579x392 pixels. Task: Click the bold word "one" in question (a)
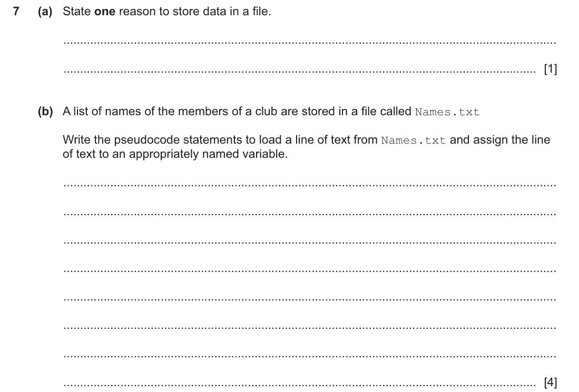click(105, 12)
